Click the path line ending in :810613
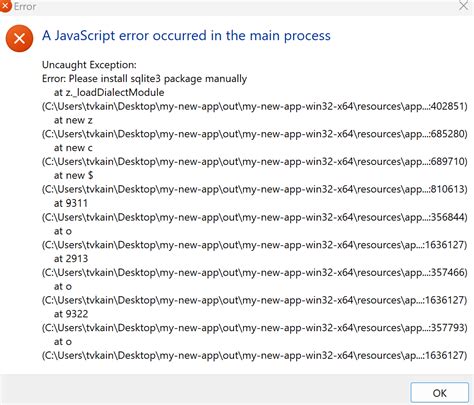Image resolution: width=474 pixels, height=405 pixels. (x=255, y=189)
